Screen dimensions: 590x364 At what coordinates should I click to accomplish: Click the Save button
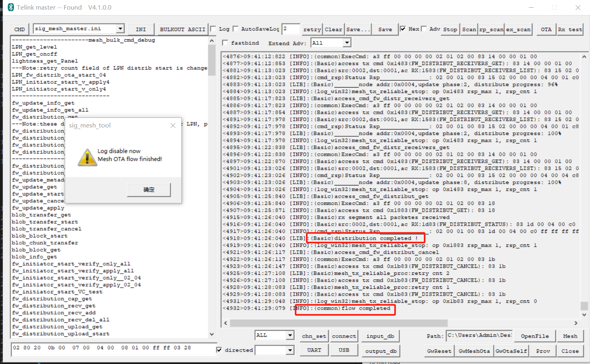[385, 29]
